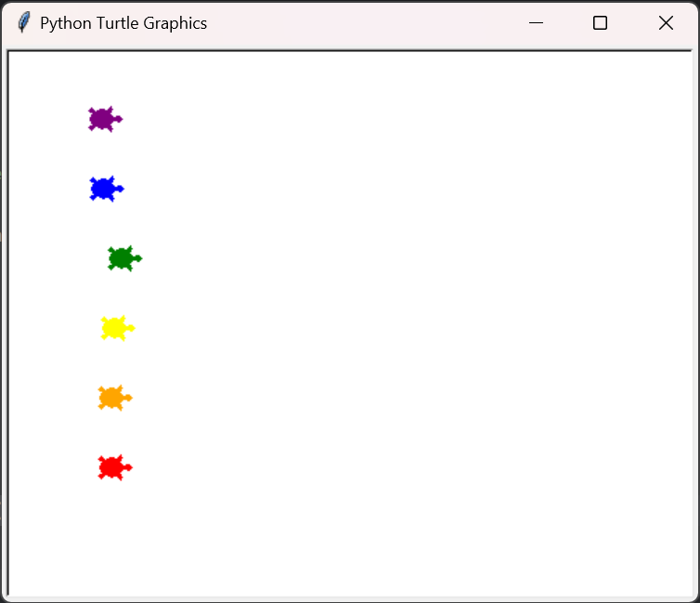Image resolution: width=700 pixels, height=603 pixels.
Task: Click the green turtle
Action: pos(122,258)
